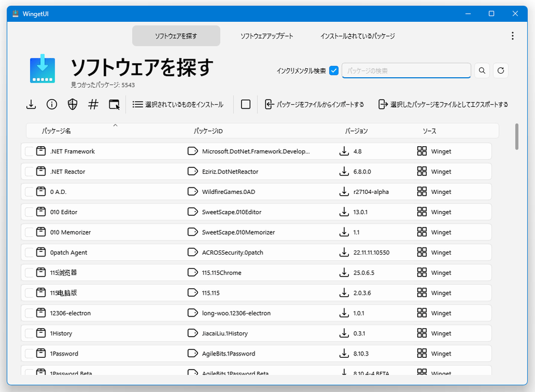
Task: Click download icon beside version 13.0.1
Action: 344,212
